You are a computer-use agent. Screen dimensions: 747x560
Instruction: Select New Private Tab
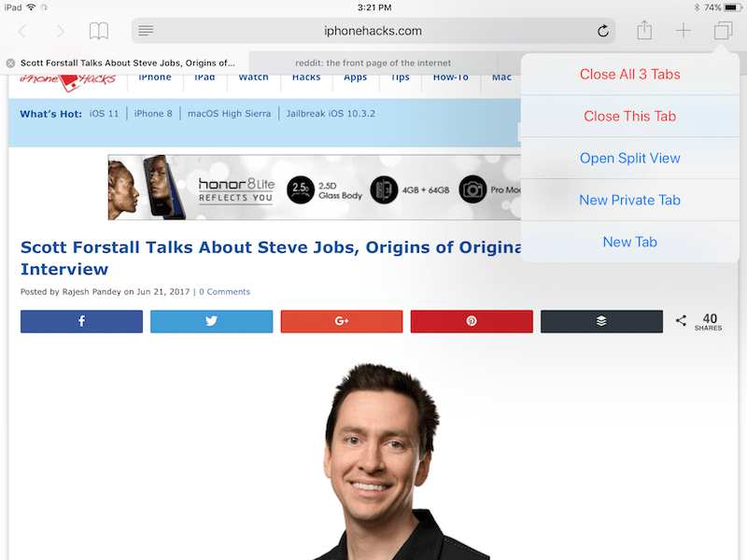click(629, 200)
